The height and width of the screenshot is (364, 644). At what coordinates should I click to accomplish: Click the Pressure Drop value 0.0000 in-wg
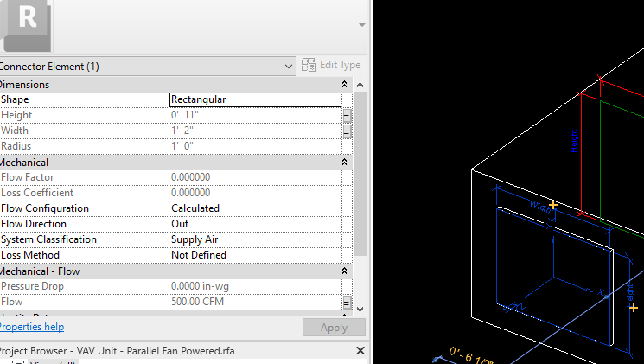click(x=255, y=286)
